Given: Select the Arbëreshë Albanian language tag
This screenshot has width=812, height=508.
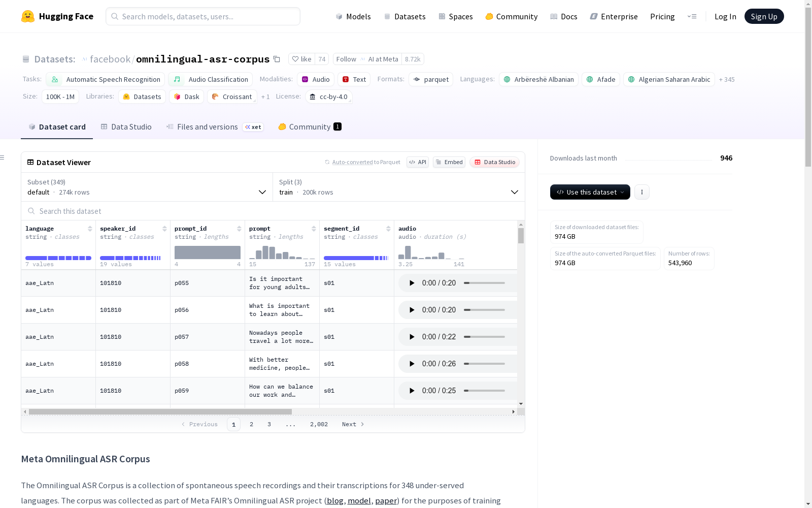Looking at the screenshot, I should coord(538,79).
